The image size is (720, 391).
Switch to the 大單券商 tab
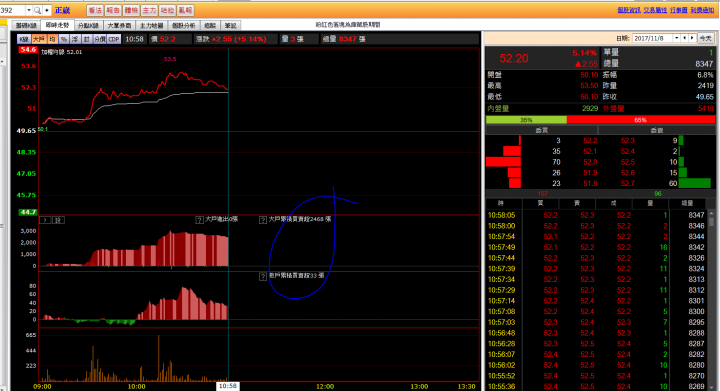pos(119,26)
